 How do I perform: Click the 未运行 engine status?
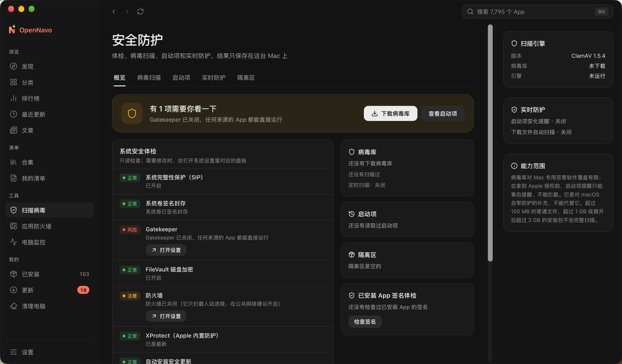coord(597,76)
